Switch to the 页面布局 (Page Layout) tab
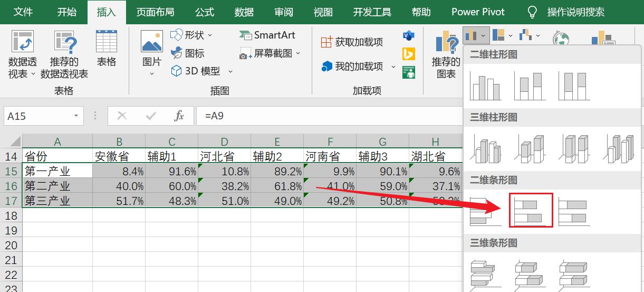 click(x=155, y=12)
